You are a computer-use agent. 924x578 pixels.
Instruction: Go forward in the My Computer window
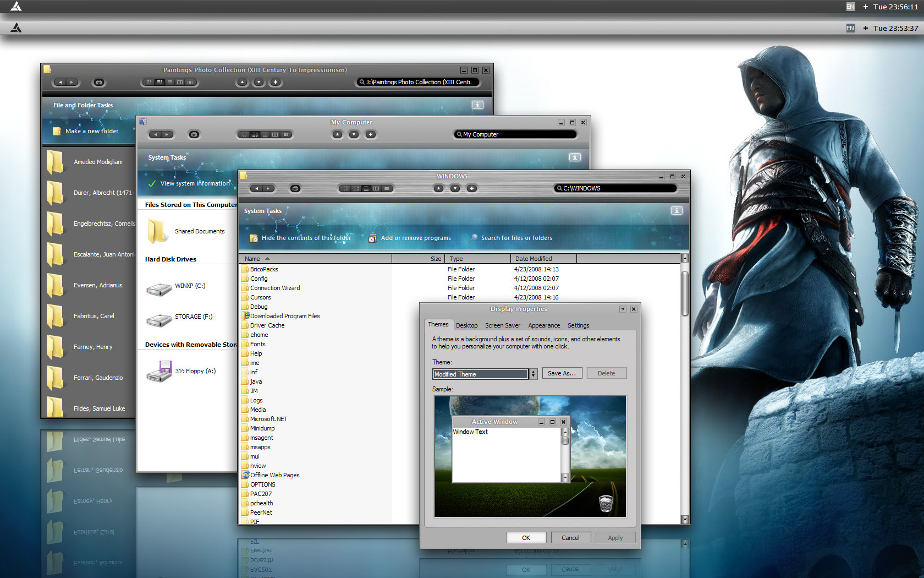[x=167, y=134]
